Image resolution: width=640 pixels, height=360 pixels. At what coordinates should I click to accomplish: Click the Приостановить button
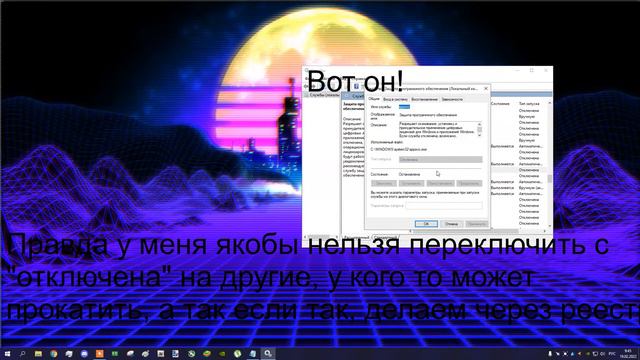440,184
